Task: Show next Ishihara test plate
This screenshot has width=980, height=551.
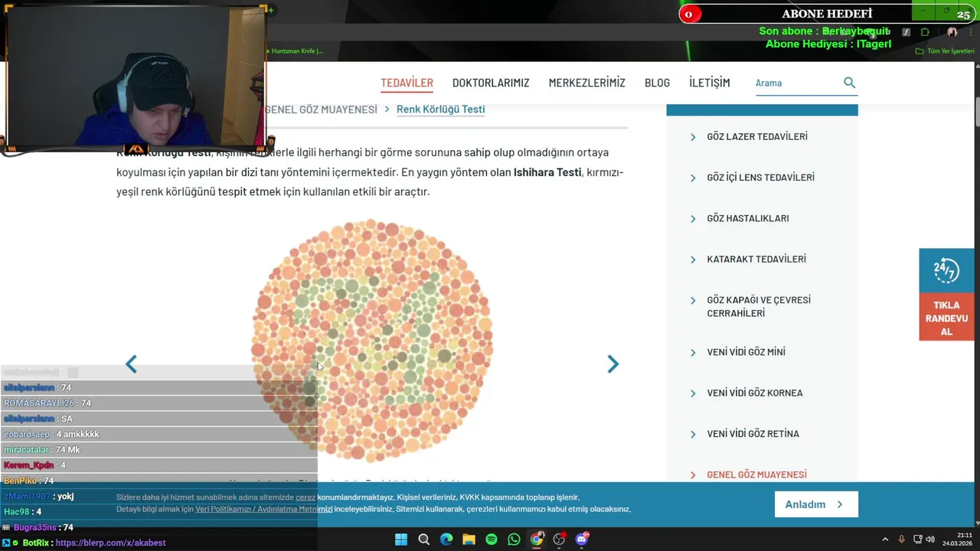Action: (612, 364)
